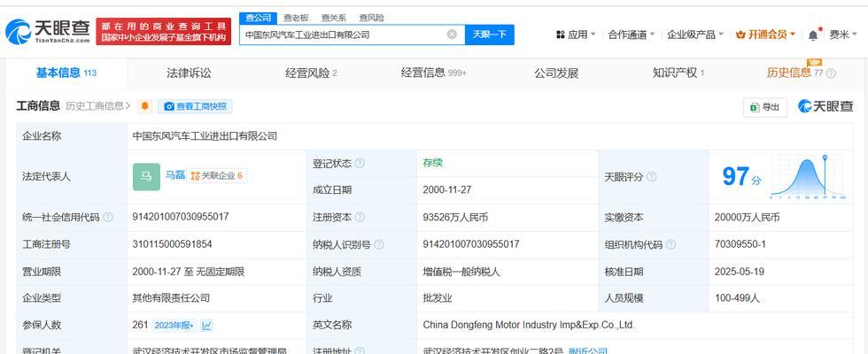Expand the 2023年报 selector
Image resolution: width=868 pixels, height=354 pixels.
pyautogui.click(x=174, y=326)
